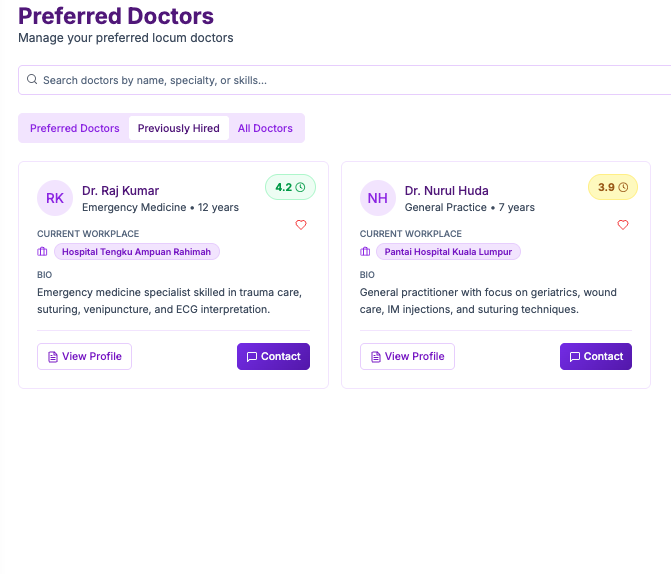
Task: Click hospital icon beside Hospital Tengku Ampuan Rahimah
Action: pyautogui.click(x=42, y=252)
